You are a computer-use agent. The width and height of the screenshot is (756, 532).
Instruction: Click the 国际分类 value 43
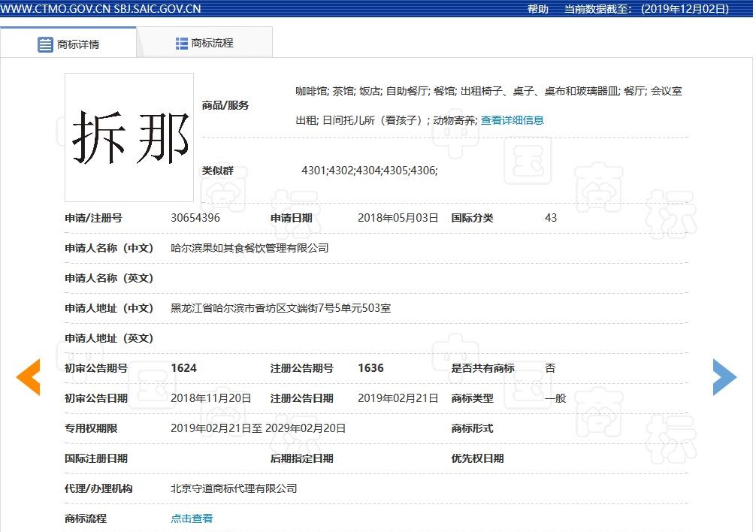tap(551, 218)
